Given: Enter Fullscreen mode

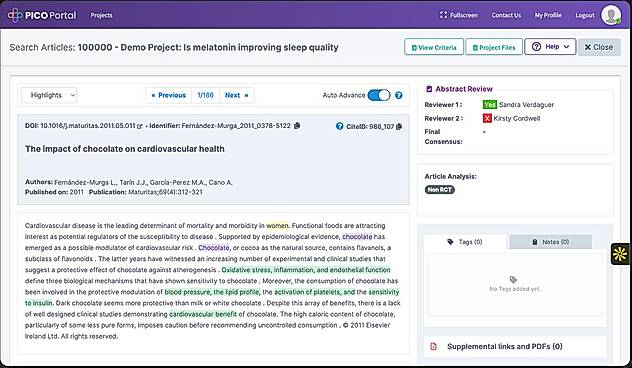Looking at the screenshot, I should [459, 15].
